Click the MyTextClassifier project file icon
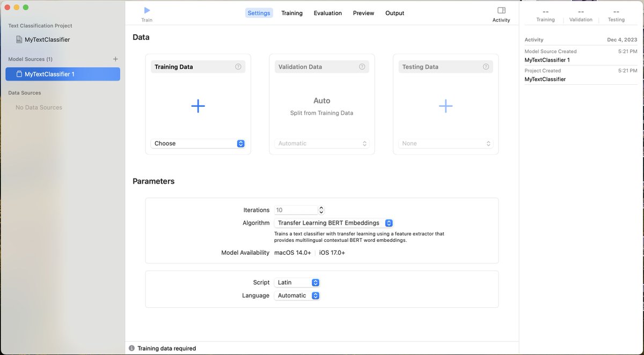 [19, 40]
